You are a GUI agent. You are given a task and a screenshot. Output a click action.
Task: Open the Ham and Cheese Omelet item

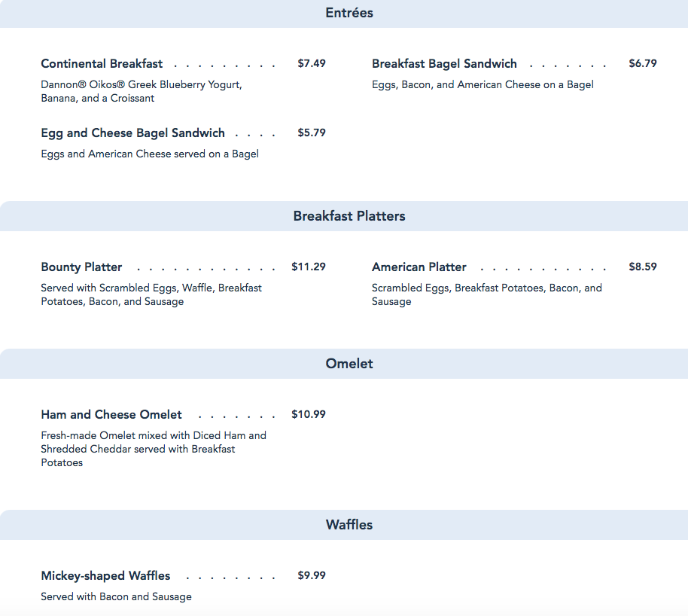[x=111, y=415]
